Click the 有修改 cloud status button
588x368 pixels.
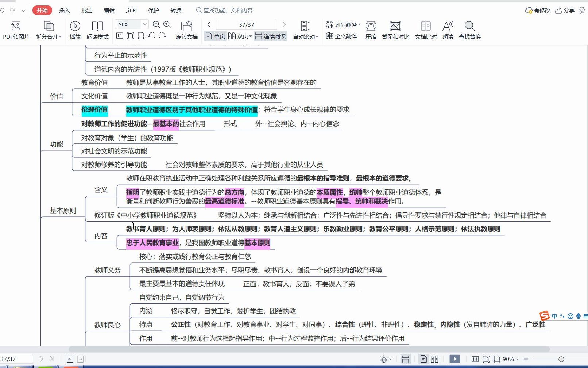click(x=538, y=10)
